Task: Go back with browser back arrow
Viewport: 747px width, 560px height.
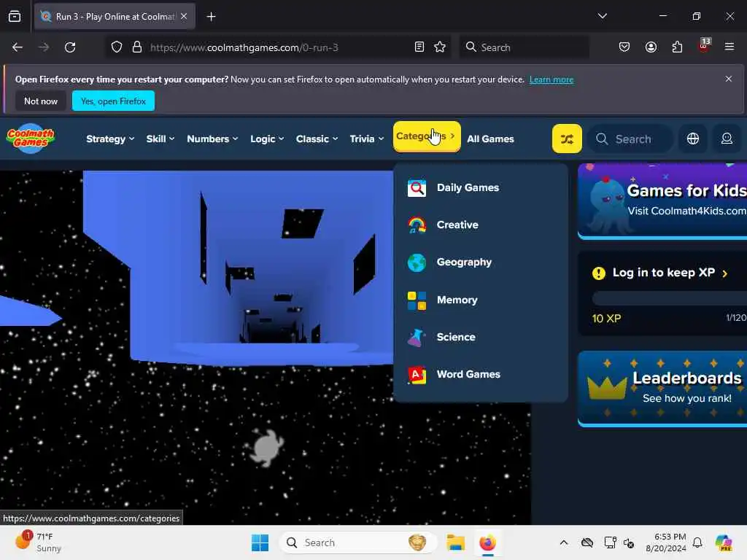Action: 18,47
